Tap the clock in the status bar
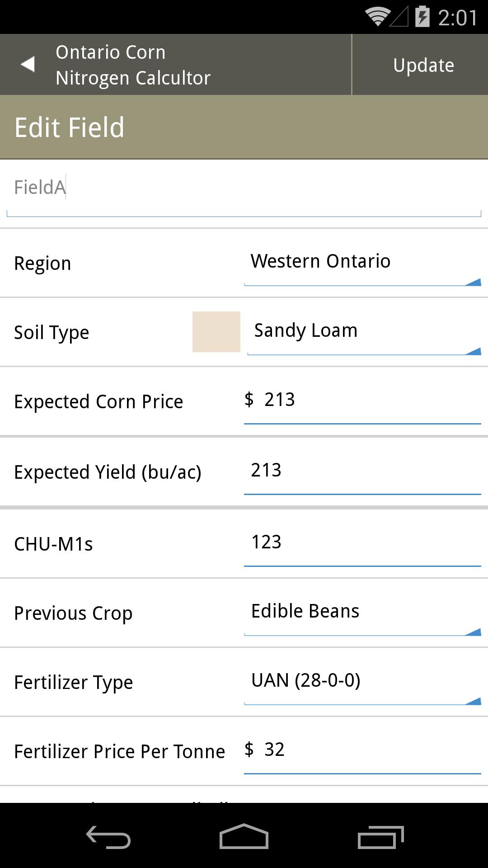 (457, 18)
